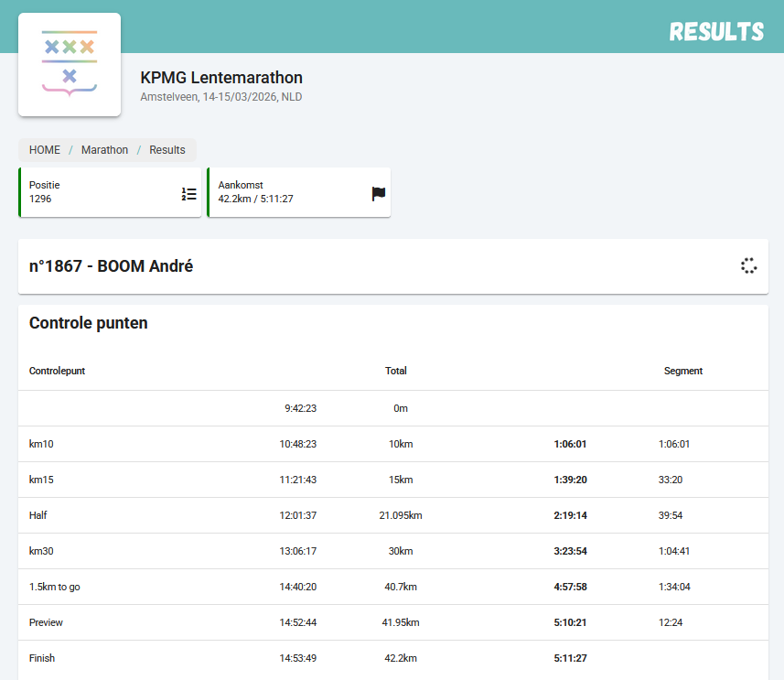Click the KPMG Lentemarathon event title
Viewport: 784px width, 680px height.
[x=221, y=78]
